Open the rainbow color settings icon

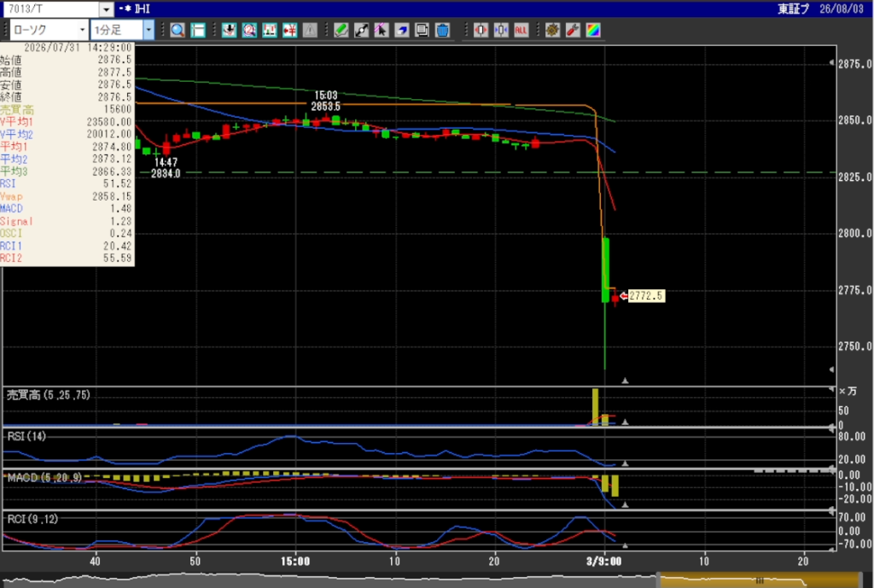point(593,30)
